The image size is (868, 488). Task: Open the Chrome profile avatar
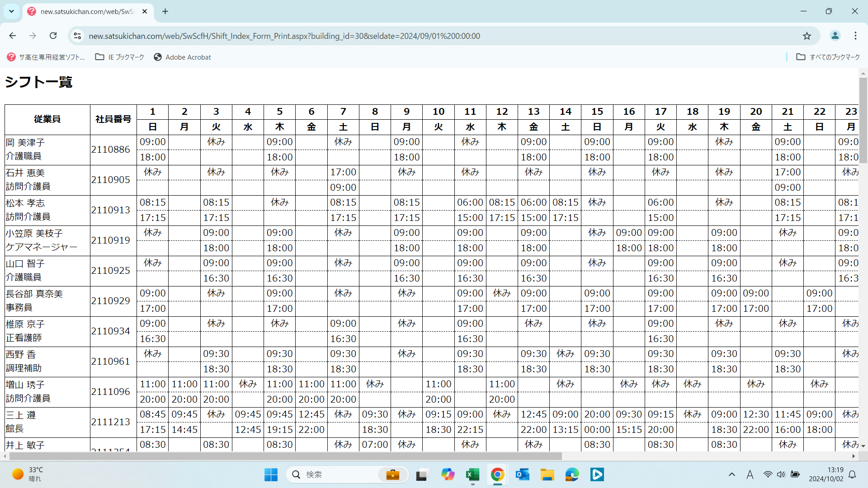[x=835, y=36]
